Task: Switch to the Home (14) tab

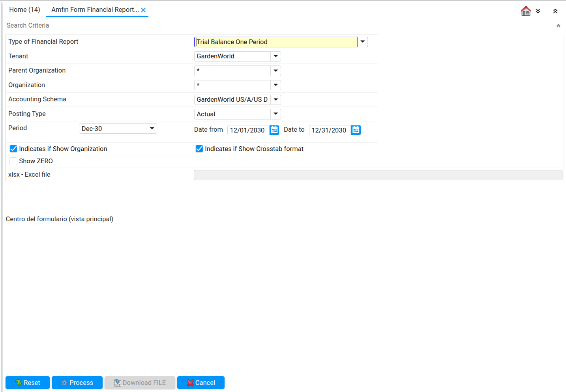Action: click(24, 10)
